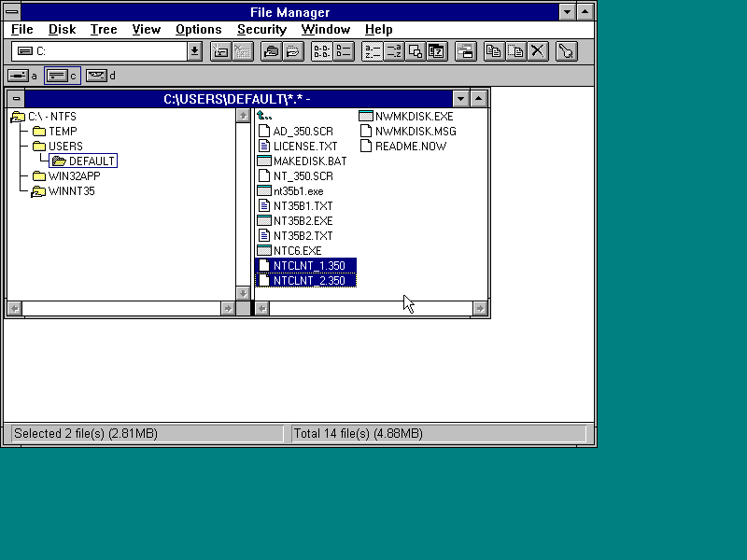Screen dimensions: 747x560
Task: Select the file NWMKDISK.MSG
Action: click(x=408, y=132)
